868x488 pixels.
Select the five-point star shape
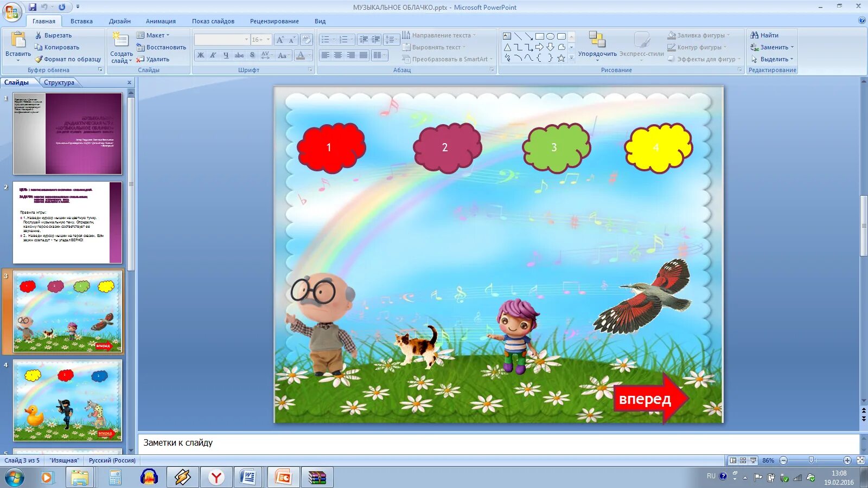pyautogui.click(x=561, y=58)
